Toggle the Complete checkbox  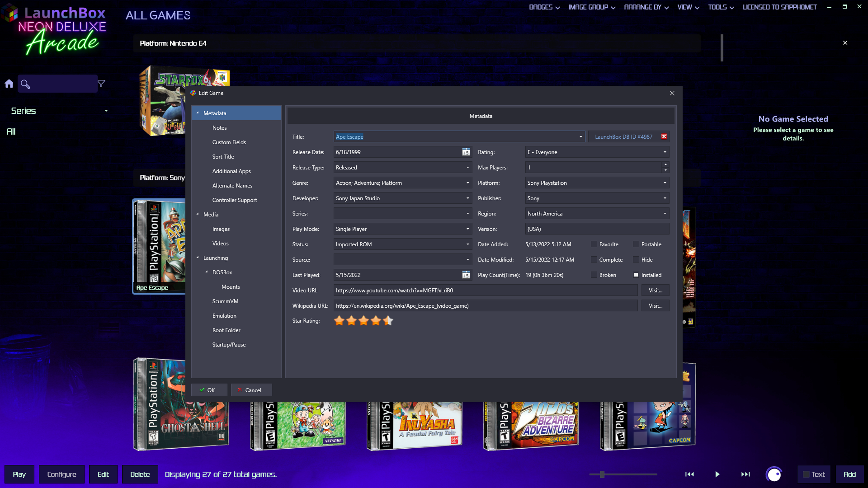594,260
